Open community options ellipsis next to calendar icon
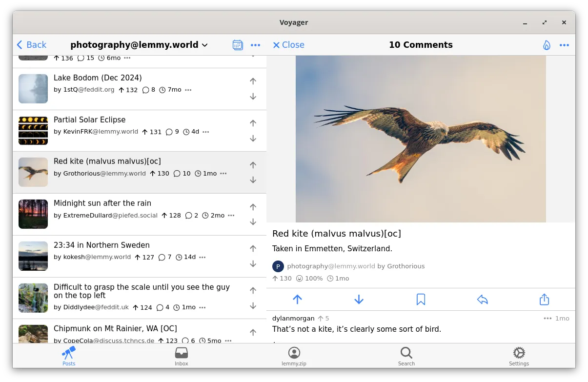Image resolution: width=588 pixels, height=382 pixels. [x=255, y=45]
